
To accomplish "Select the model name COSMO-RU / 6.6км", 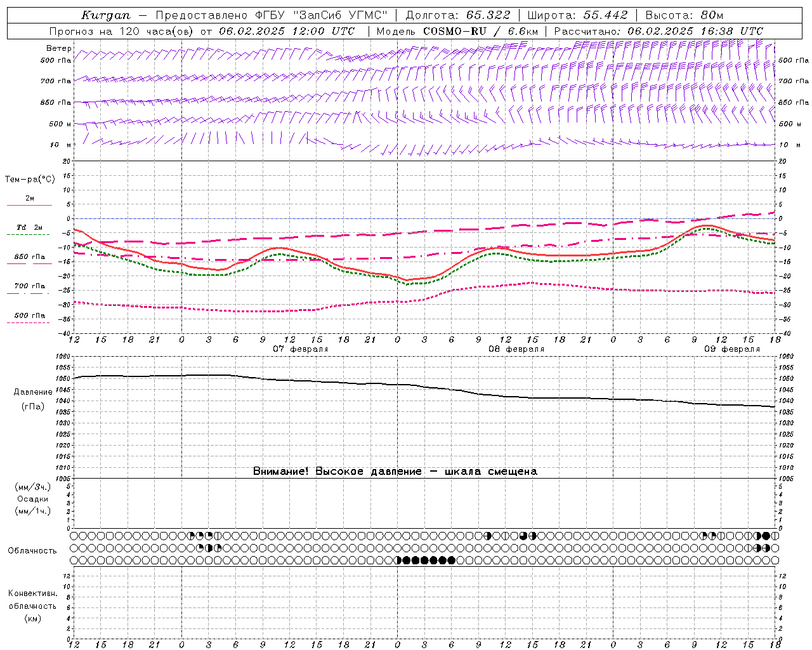I will (x=480, y=31).
